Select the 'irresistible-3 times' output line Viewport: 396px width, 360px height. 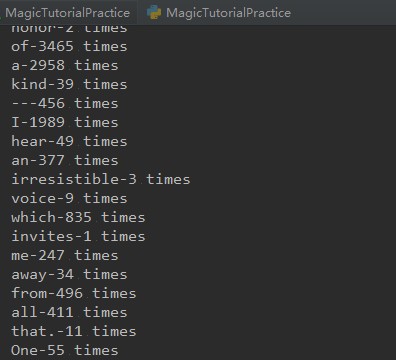click(x=101, y=179)
